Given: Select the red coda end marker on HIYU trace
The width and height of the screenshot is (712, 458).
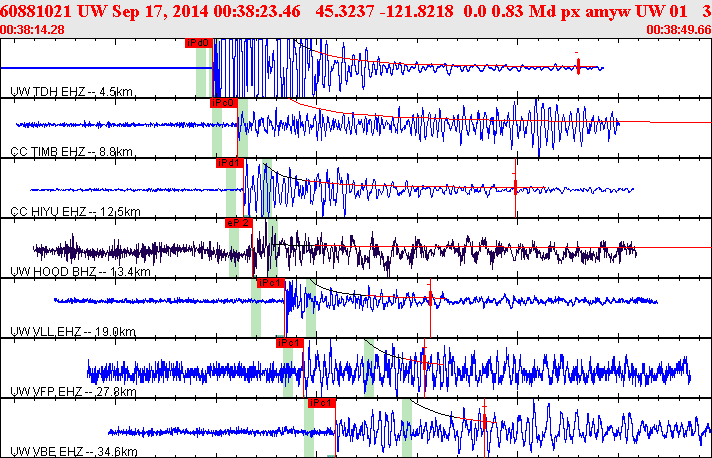Looking at the screenshot, I should point(515,187).
